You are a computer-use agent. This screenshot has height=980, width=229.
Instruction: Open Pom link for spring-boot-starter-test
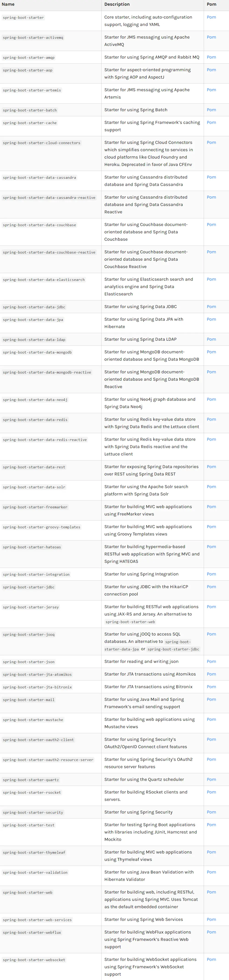click(x=211, y=825)
